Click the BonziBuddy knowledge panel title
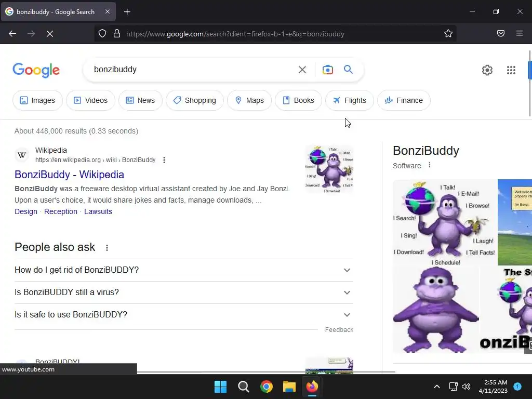This screenshot has width=532, height=399. tap(426, 151)
